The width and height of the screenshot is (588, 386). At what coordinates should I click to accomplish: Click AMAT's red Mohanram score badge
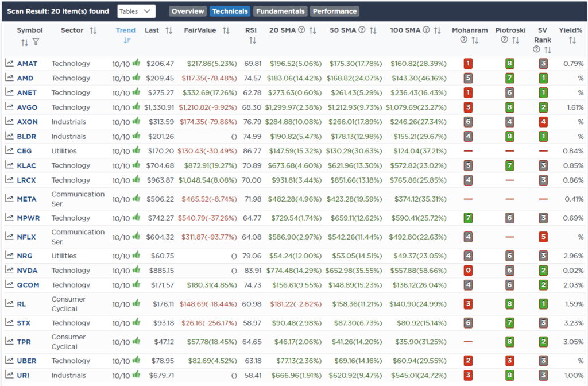(467, 63)
